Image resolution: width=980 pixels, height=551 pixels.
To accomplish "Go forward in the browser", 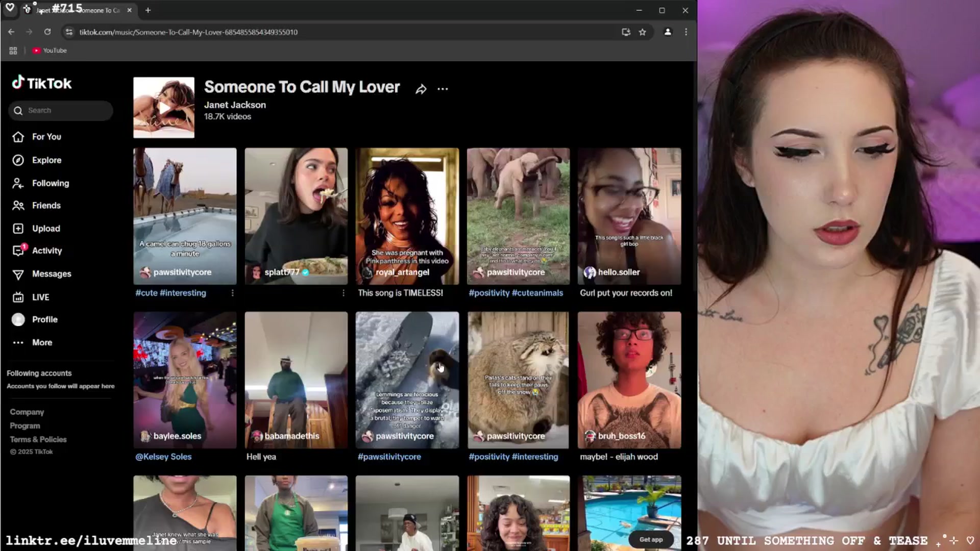I will click(29, 32).
